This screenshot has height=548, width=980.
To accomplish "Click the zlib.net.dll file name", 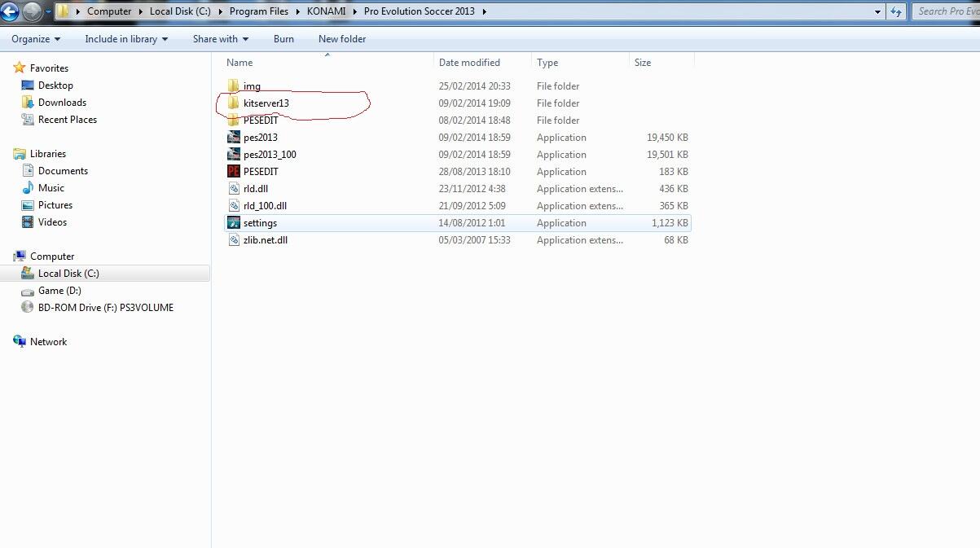I will point(266,240).
